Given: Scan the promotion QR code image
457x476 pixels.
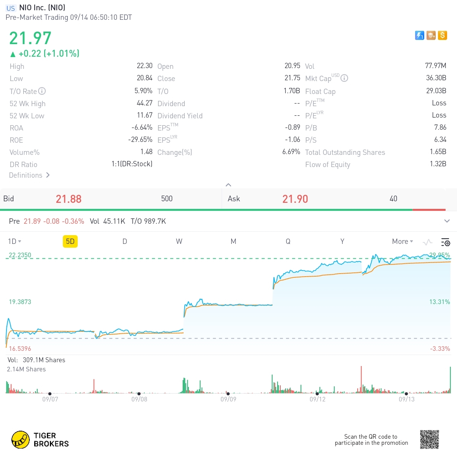Looking at the screenshot, I should coord(430,439).
